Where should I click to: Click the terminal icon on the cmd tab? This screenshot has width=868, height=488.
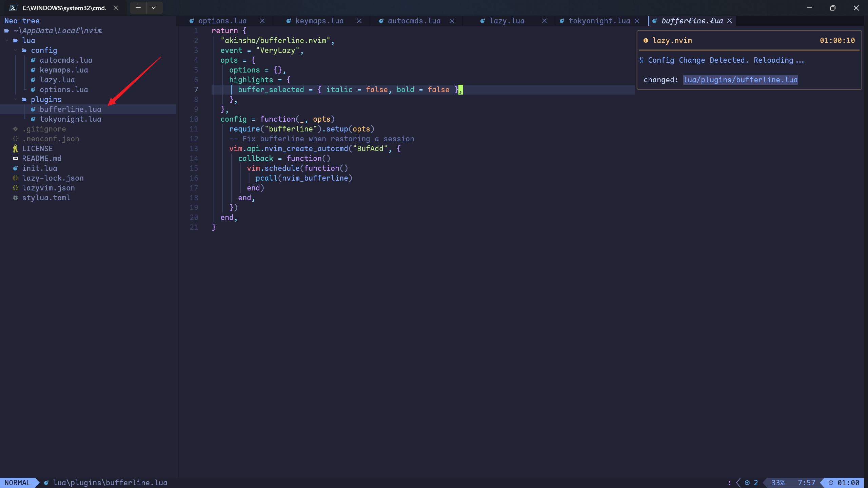click(13, 8)
